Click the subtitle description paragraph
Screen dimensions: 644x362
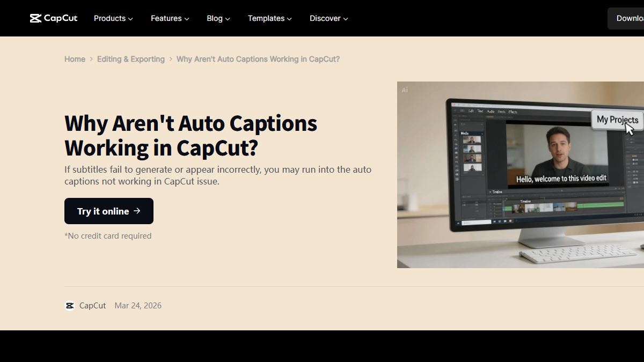tap(218, 175)
